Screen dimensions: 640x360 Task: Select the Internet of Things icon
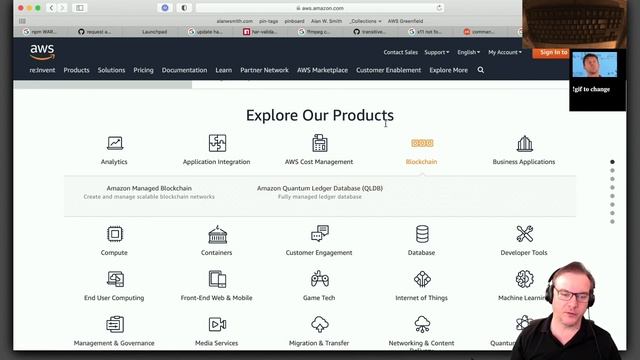[422, 279]
